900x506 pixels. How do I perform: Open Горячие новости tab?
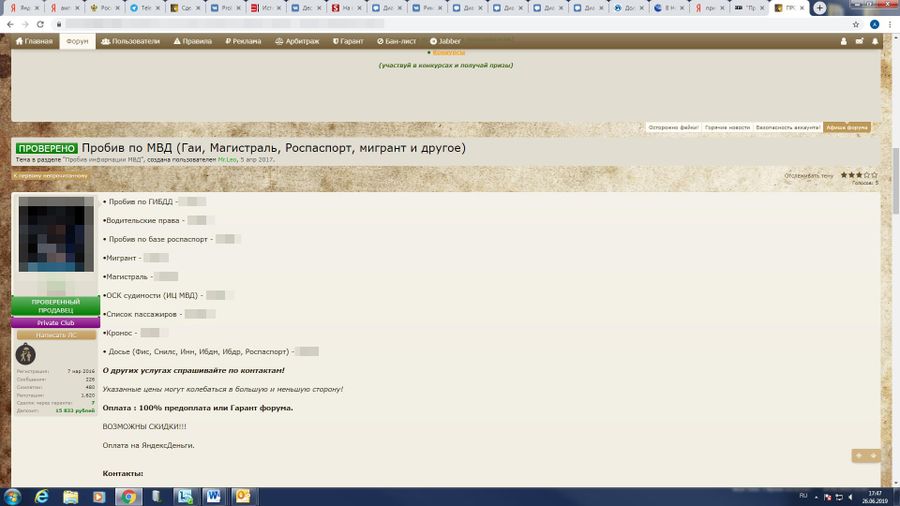pyautogui.click(x=727, y=127)
